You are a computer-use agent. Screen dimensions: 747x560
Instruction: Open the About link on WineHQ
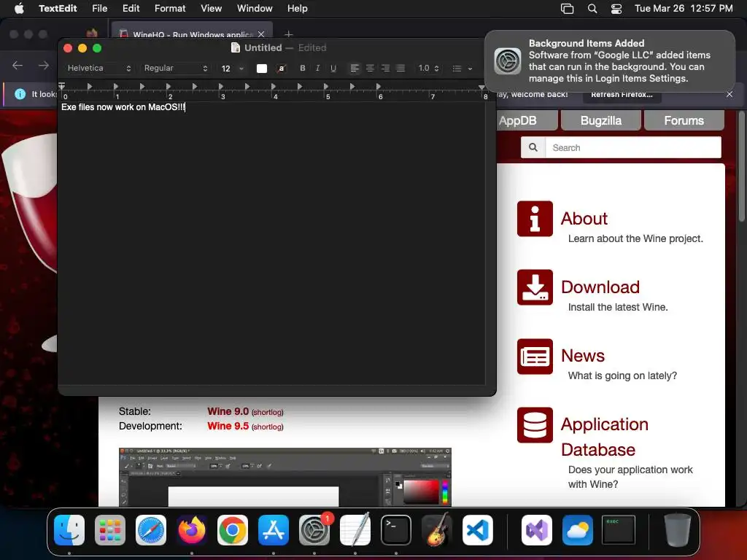tap(584, 218)
